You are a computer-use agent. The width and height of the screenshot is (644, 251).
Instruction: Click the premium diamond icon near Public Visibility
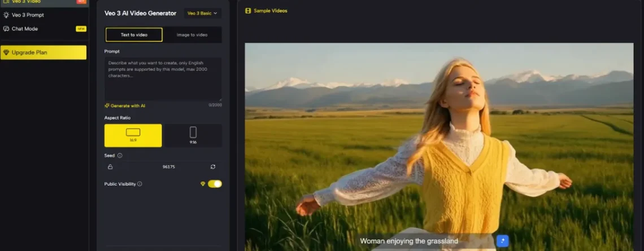tap(202, 184)
